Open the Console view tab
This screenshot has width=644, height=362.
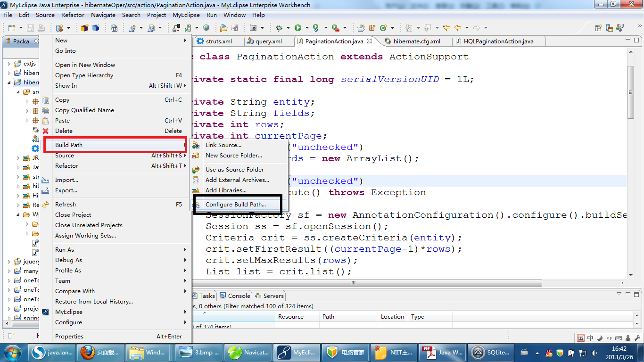pyautogui.click(x=235, y=296)
